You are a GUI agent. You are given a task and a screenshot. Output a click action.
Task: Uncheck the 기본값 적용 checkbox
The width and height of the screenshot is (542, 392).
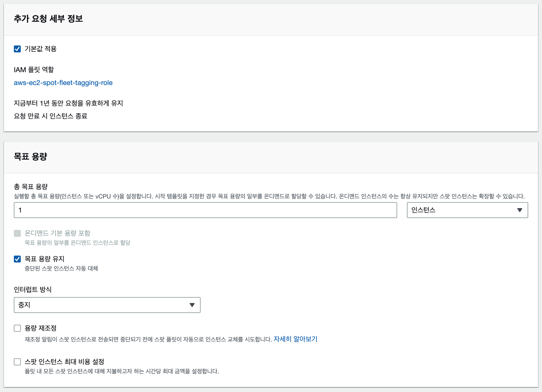(x=17, y=49)
